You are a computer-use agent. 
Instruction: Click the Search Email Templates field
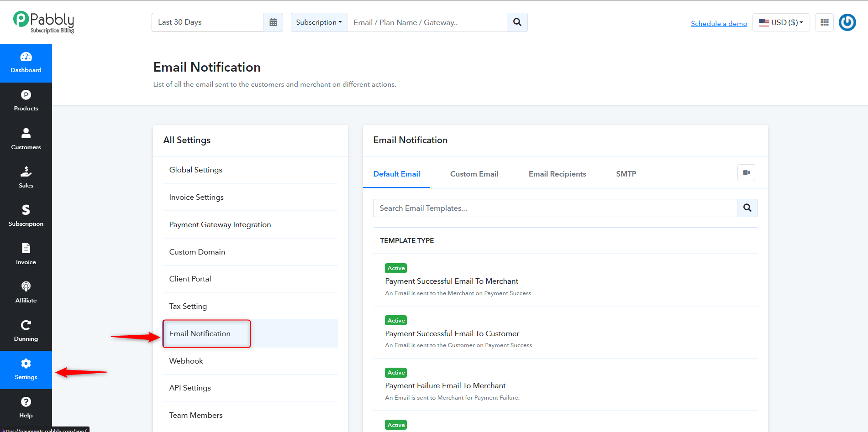555,208
